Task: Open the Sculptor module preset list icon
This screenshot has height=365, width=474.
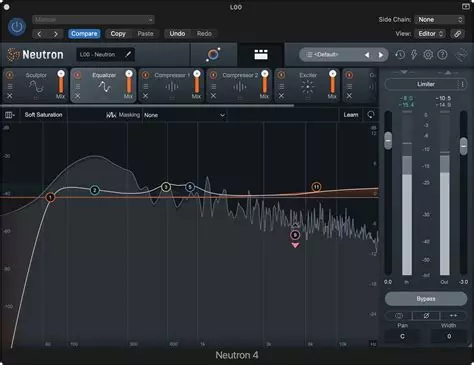Action: tap(10, 86)
